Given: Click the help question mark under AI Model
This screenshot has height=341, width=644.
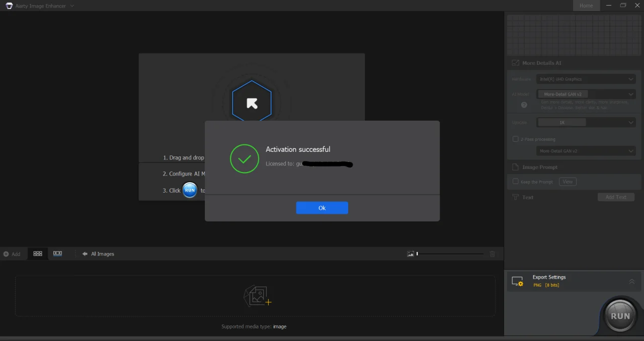Looking at the screenshot, I should coord(524,105).
